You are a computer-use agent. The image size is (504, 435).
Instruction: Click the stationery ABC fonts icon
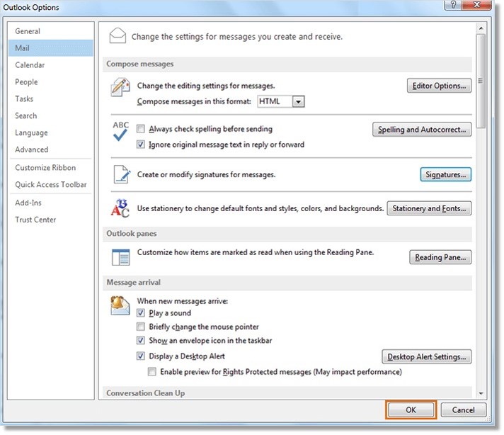[120, 208]
